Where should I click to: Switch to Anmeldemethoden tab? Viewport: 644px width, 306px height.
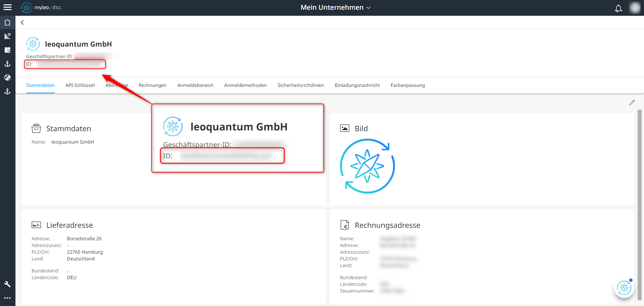click(x=246, y=85)
